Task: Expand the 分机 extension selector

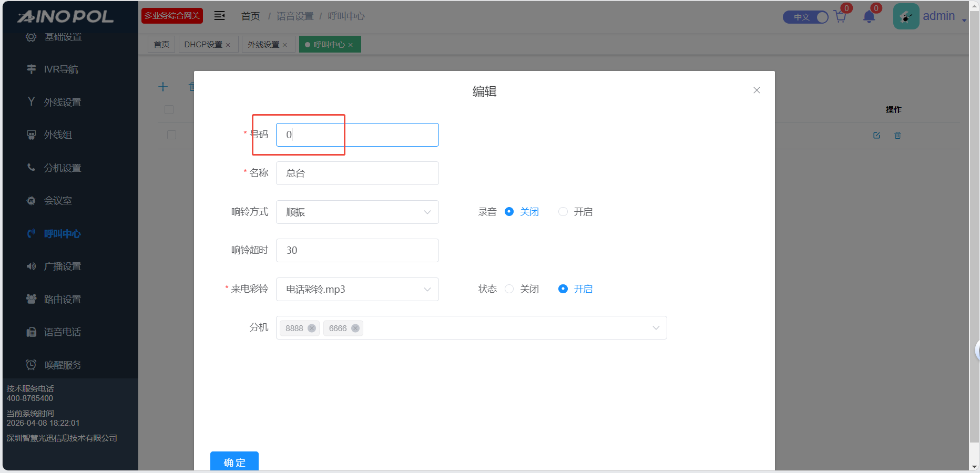Action: [x=656, y=328]
